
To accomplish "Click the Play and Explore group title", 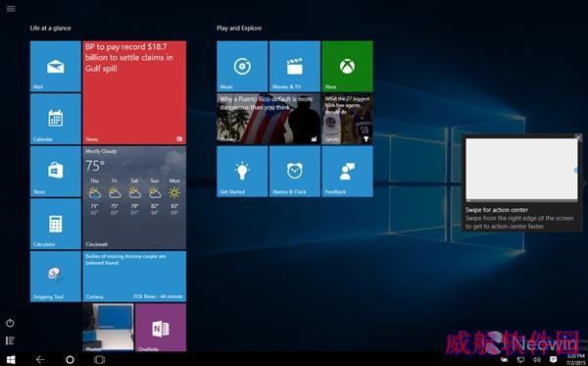I will click(239, 28).
